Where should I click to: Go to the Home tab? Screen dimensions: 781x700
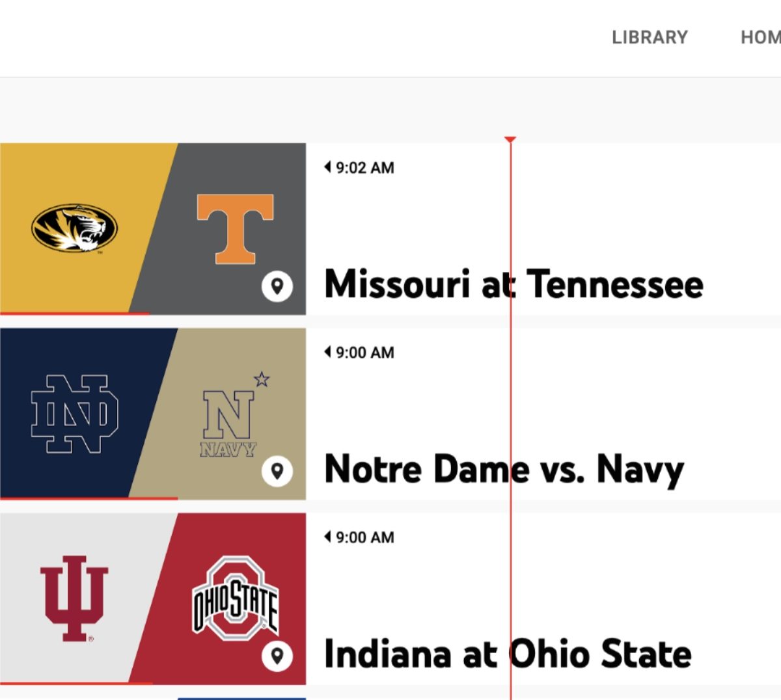(x=761, y=37)
